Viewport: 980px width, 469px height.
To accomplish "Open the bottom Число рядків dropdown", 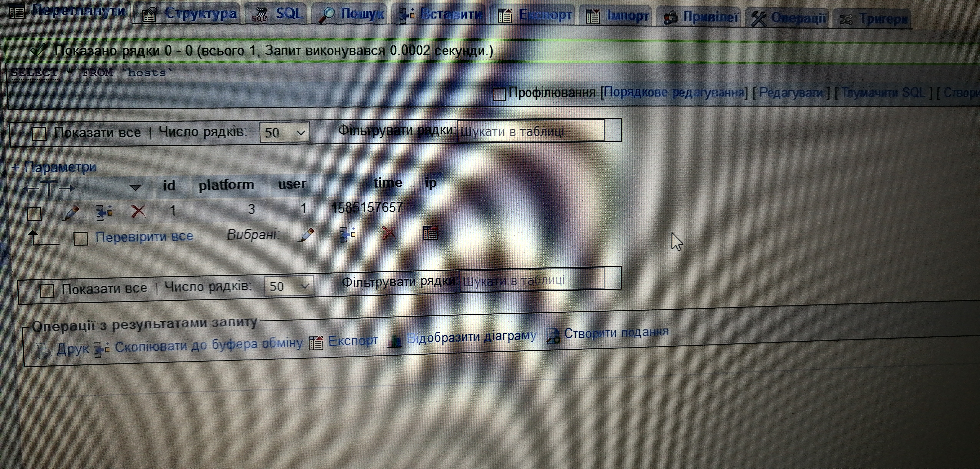I will tap(289, 286).
